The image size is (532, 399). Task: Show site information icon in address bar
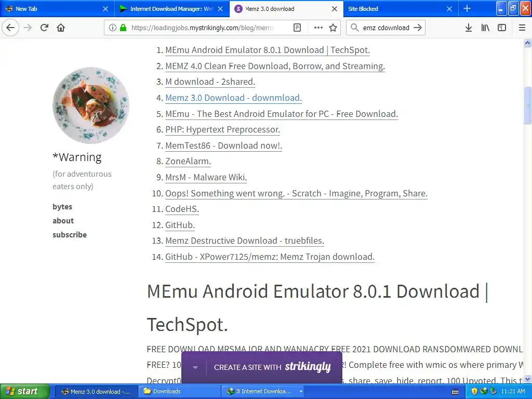(112, 28)
